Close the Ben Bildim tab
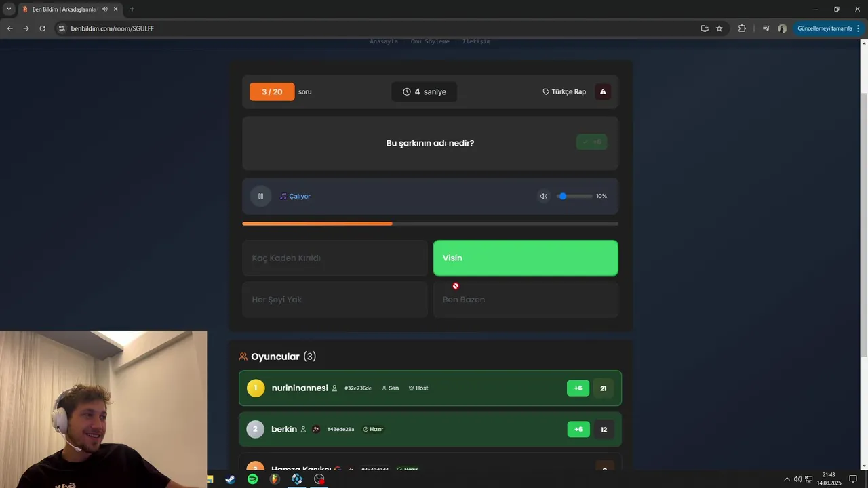Viewport: 868px width, 488px height. (x=116, y=9)
